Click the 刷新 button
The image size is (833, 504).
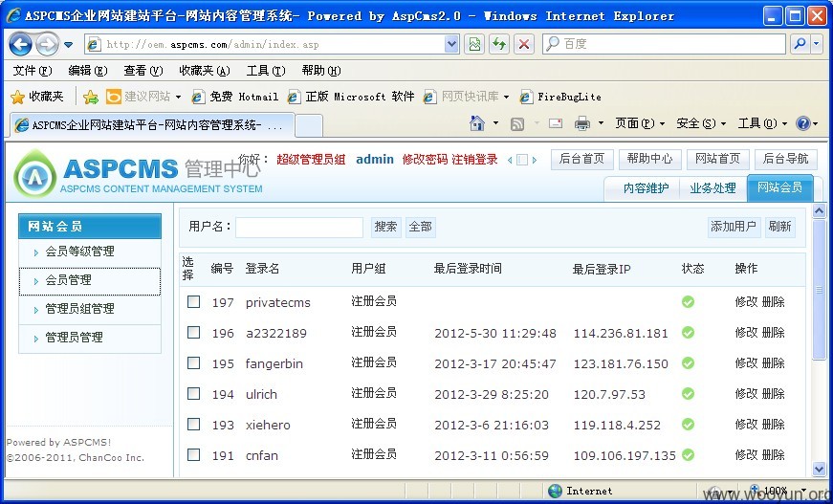[x=779, y=227]
